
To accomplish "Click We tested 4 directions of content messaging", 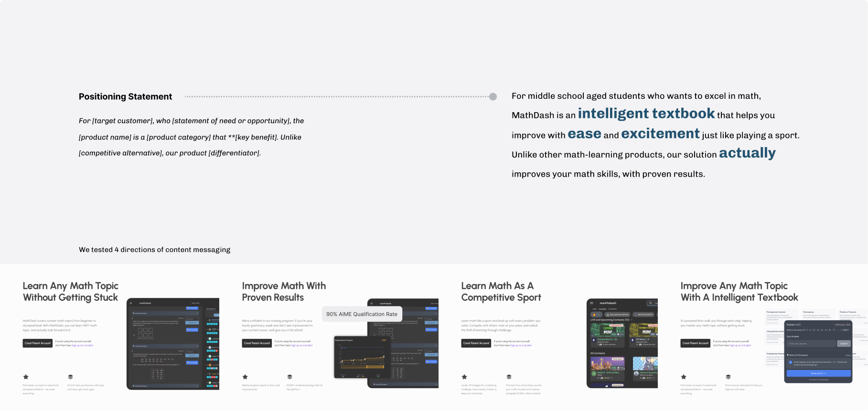I will click(x=154, y=250).
